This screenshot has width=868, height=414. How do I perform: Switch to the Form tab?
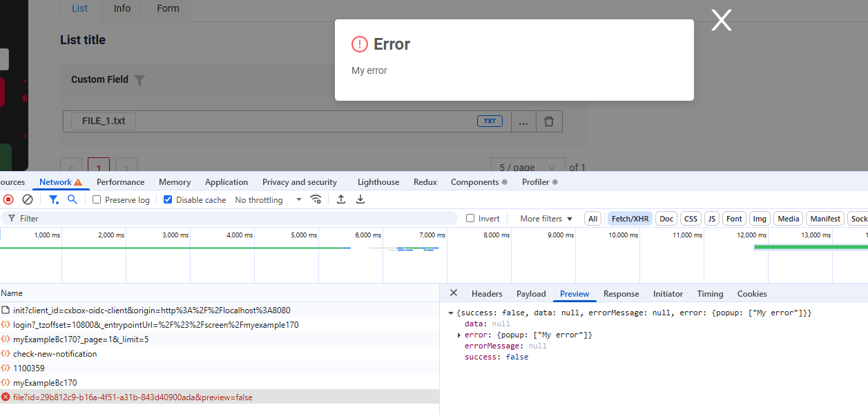point(168,9)
